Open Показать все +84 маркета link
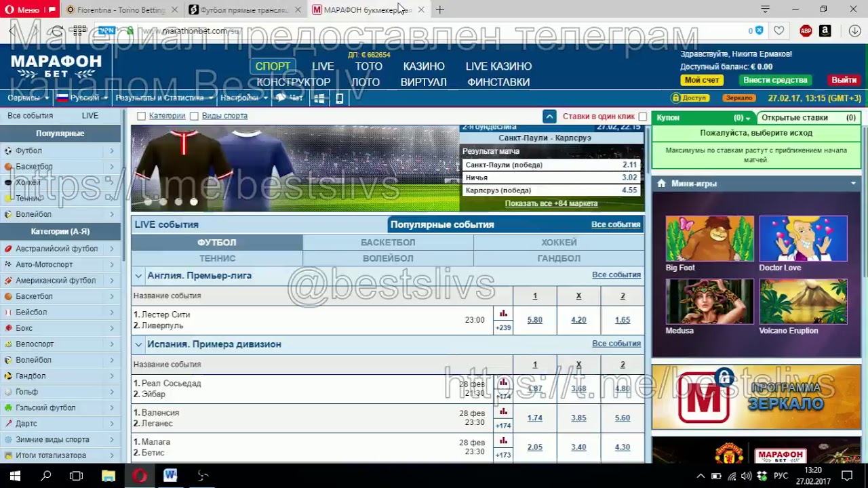 pyautogui.click(x=551, y=203)
